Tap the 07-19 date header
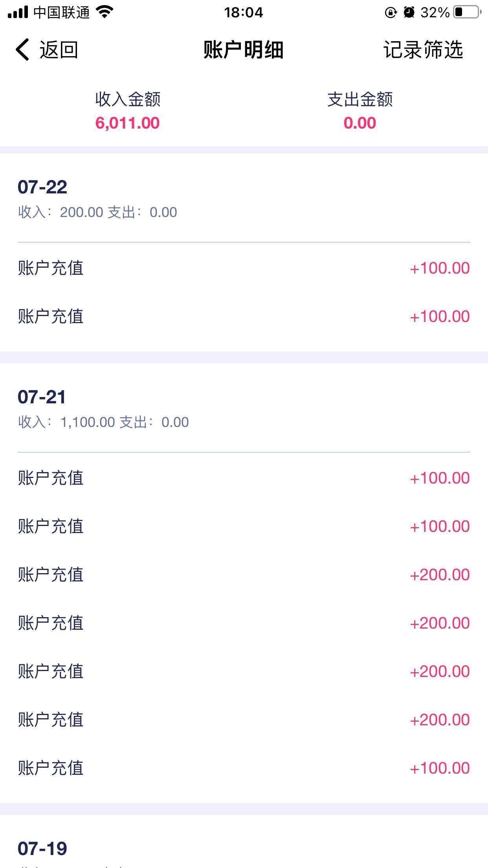Screen dimensions: 488x868 point(42,848)
